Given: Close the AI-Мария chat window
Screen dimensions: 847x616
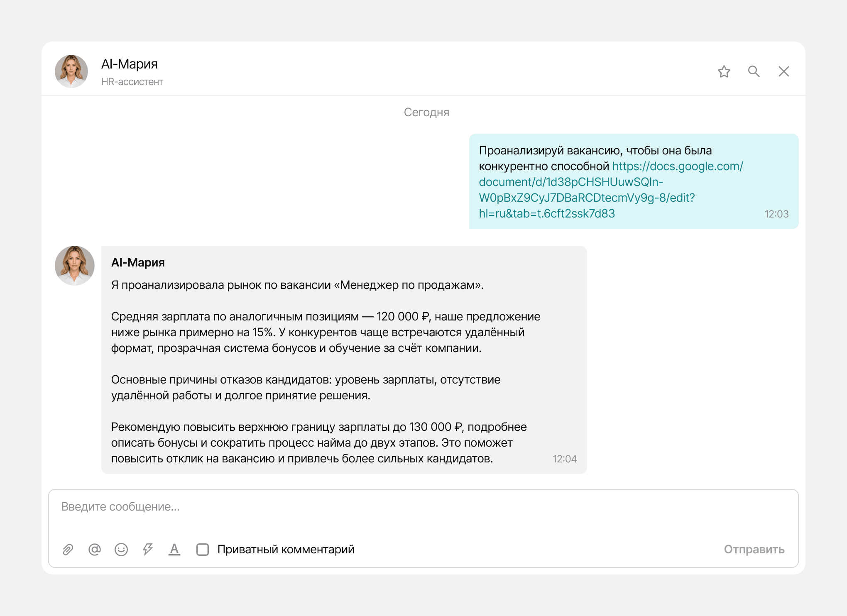Looking at the screenshot, I should (x=783, y=71).
